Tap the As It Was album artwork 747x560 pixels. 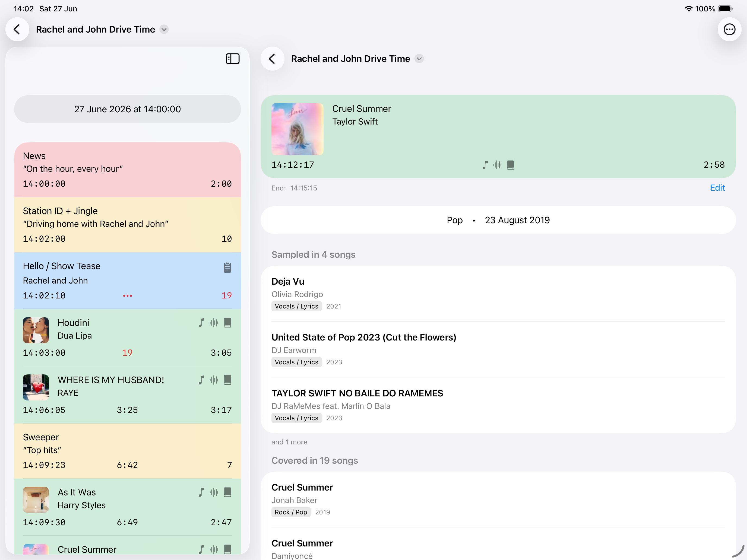(36, 500)
